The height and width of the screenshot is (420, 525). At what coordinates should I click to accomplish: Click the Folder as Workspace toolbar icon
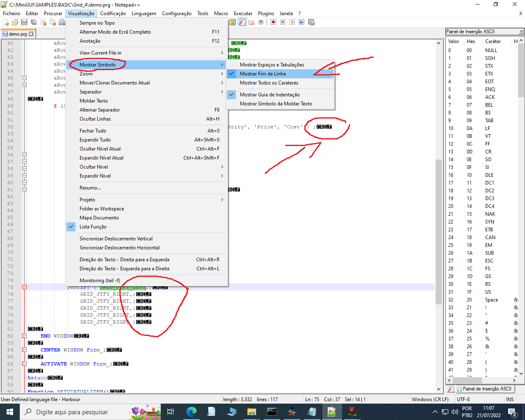[x=251, y=22]
